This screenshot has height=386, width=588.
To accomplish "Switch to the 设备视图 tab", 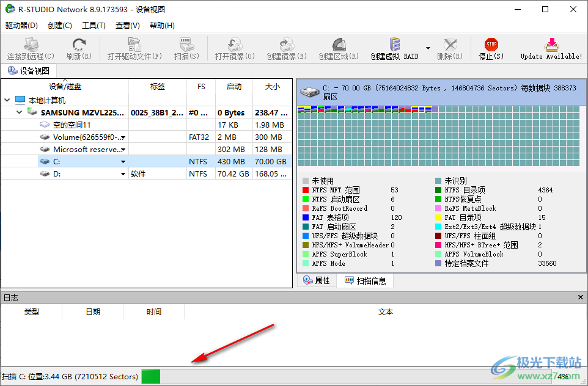I will 29,71.
